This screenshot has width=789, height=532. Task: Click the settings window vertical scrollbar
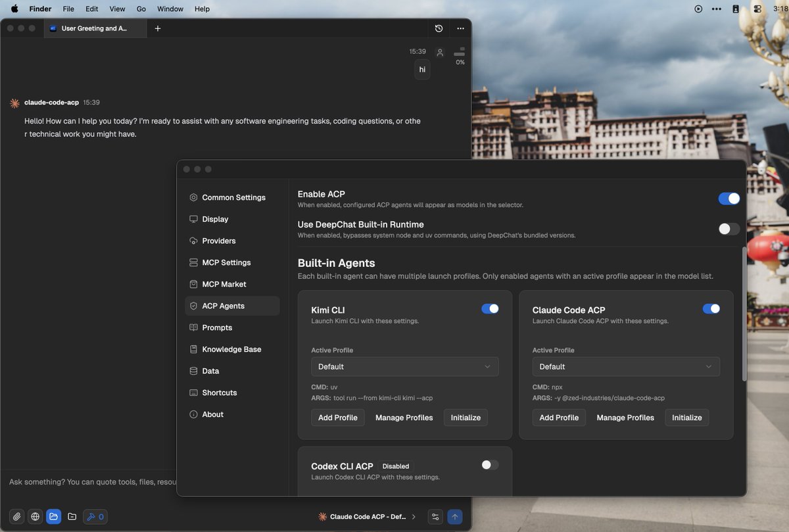tap(744, 314)
